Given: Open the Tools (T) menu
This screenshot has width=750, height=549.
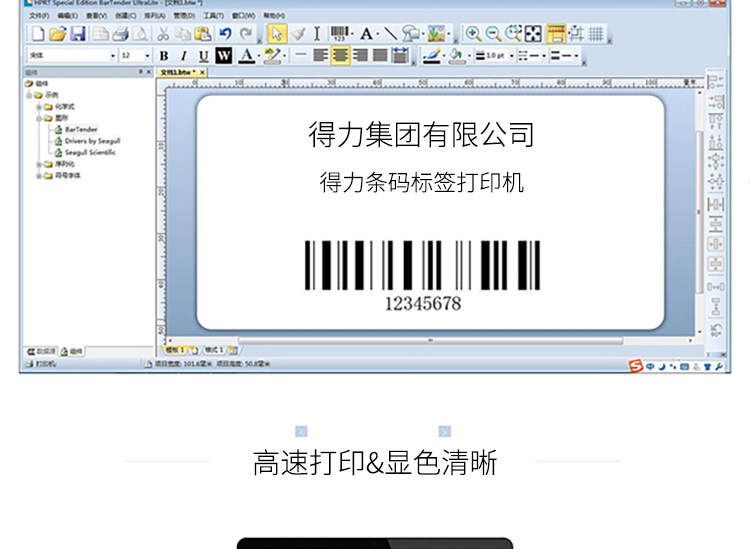Looking at the screenshot, I should (x=213, y=15).
